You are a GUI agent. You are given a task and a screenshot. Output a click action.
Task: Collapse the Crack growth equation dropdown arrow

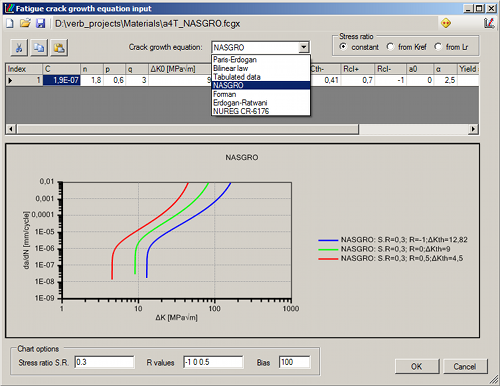click(x=303, y=47)
